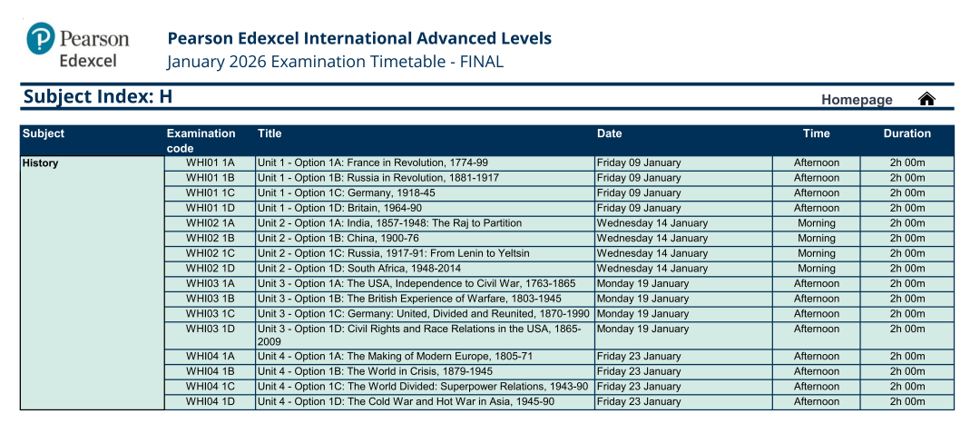Click the History subject cell

41,163
